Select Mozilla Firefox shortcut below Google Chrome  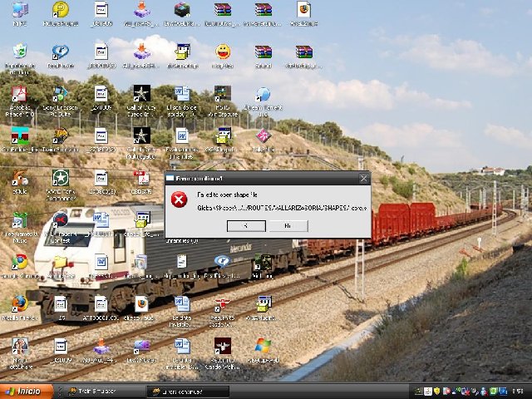(x=19, y=303)
